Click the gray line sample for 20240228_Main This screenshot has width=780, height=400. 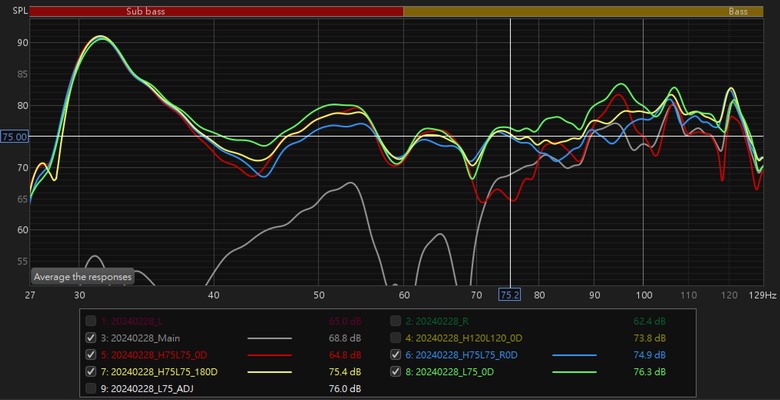pos(269,338)
